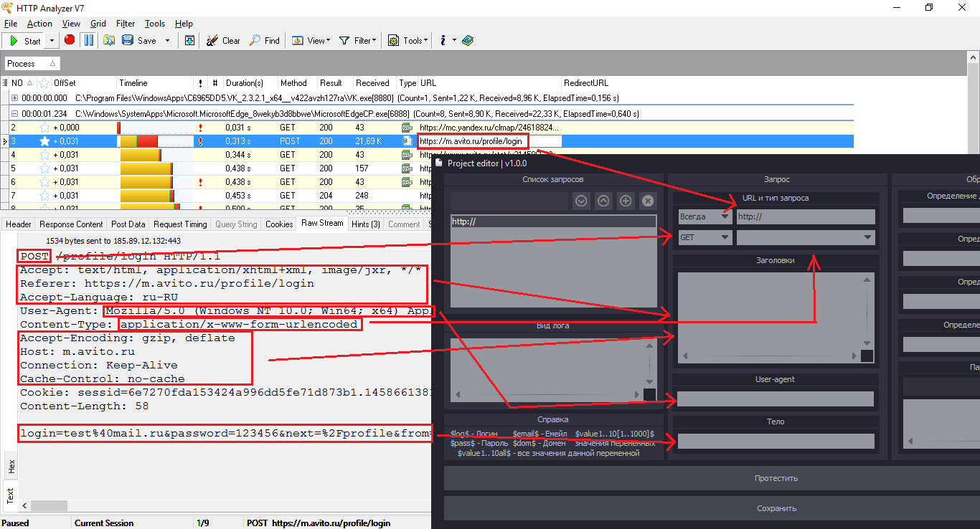
Task: Open the dropdown arrow next to Start
Action: click(x=52, y=41)
